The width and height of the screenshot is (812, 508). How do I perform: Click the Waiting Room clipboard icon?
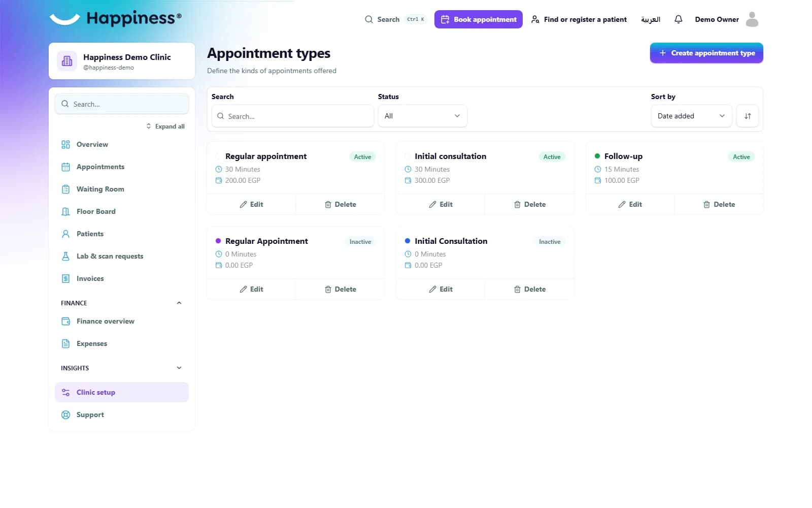(65, 189)
